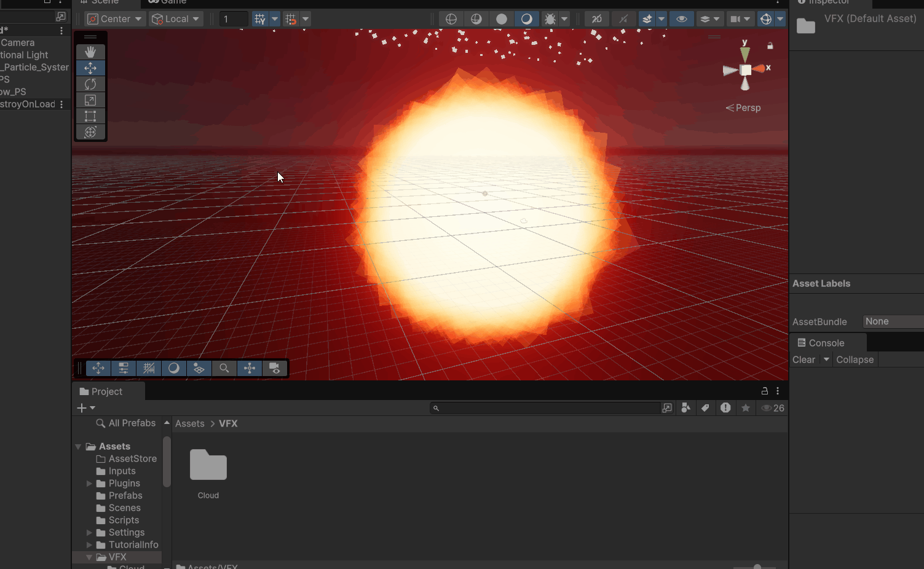The height and width of the screenshot is (569, 924).
Task: Click the favorites star icon in Project
Action: 746,408
